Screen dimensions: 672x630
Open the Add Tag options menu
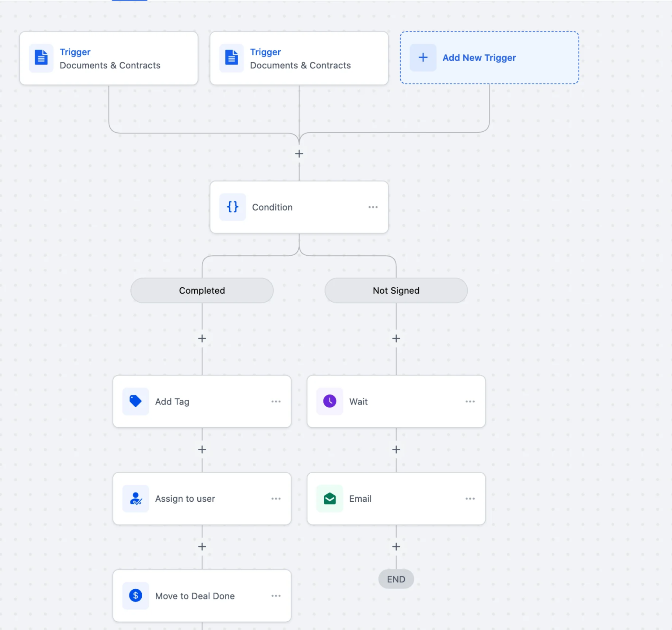point(276,401)
